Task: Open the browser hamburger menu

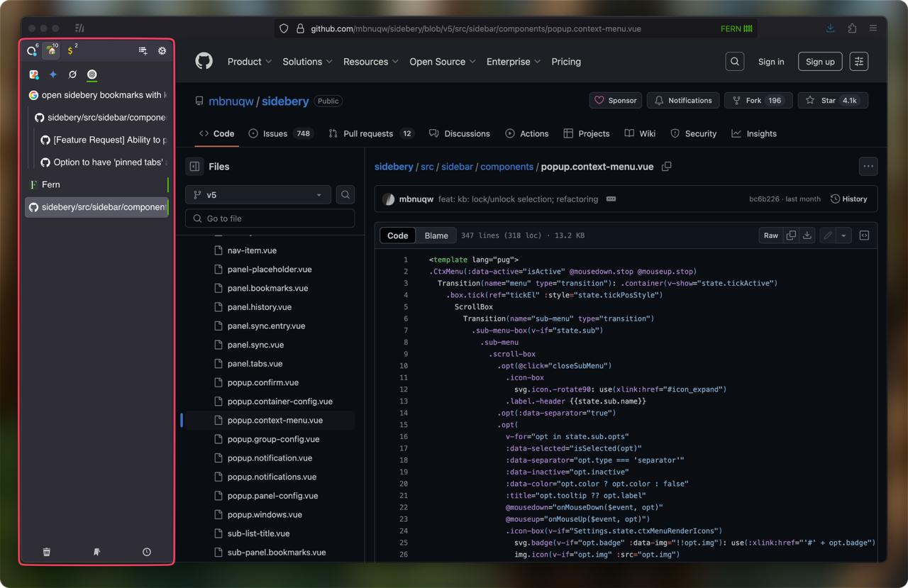Action: (x=873, y=28)
